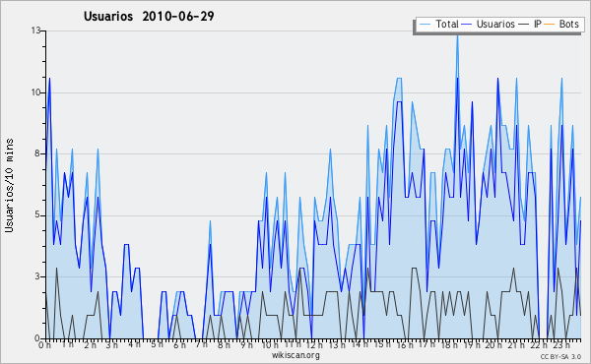The width and height of the screenshot is (591, 364).
Task: Select the 'IP' legend entry
Action: pos(538,24)
